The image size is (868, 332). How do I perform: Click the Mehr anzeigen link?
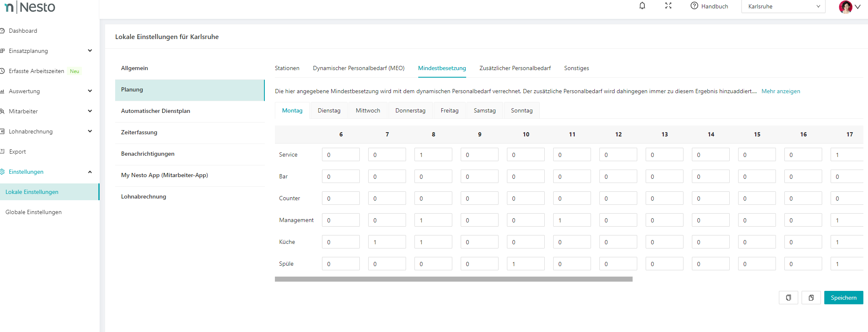(781, 91)
